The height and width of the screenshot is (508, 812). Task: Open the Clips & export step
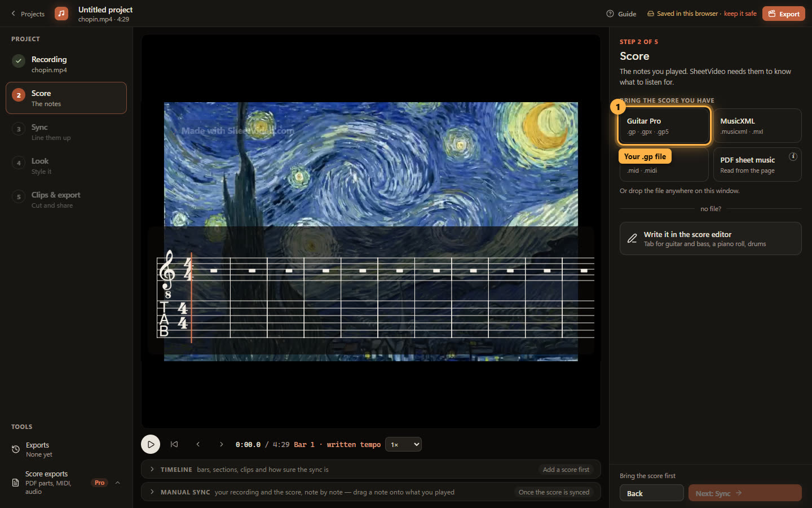[x=66, y=200]
